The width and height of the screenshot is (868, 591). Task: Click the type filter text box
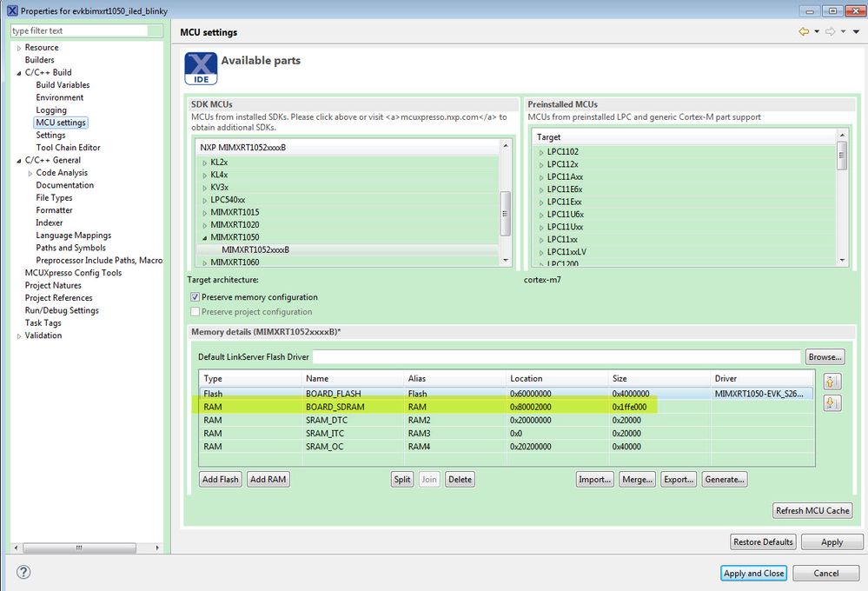[79, 30]
